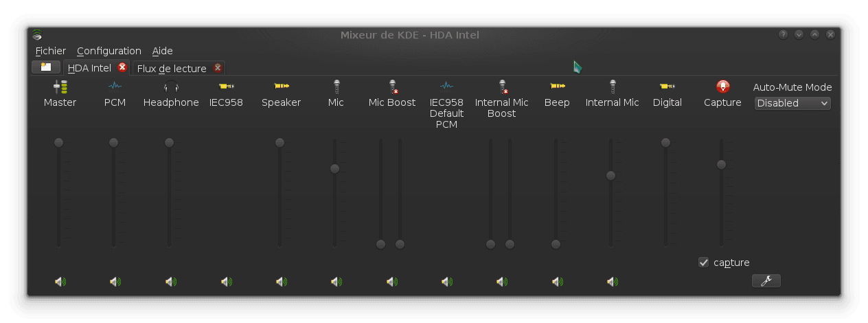Click the Headphone channel label

pos(171,102)
